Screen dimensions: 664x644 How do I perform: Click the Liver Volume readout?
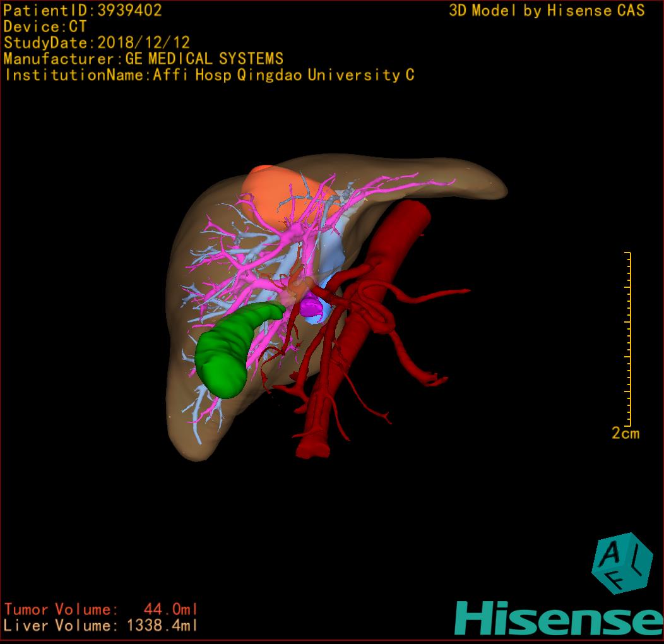point(101,626)
